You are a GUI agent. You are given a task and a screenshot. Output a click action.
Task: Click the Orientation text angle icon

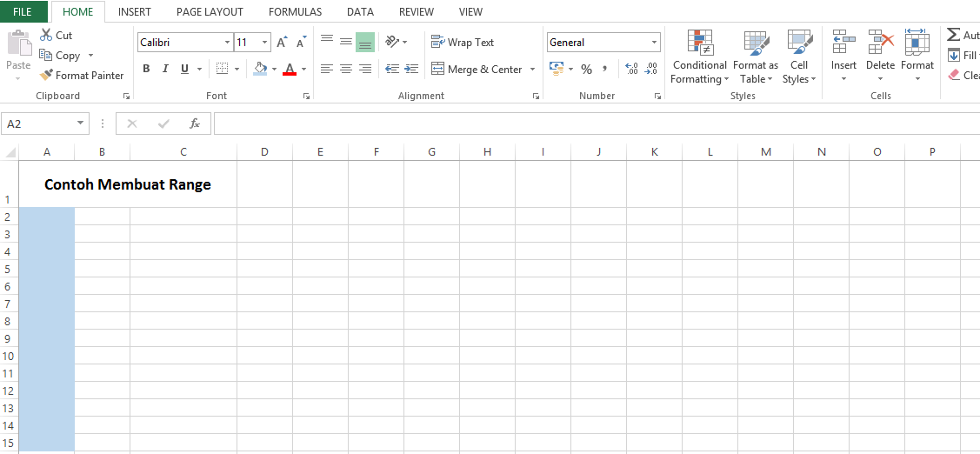click(392, 42)
